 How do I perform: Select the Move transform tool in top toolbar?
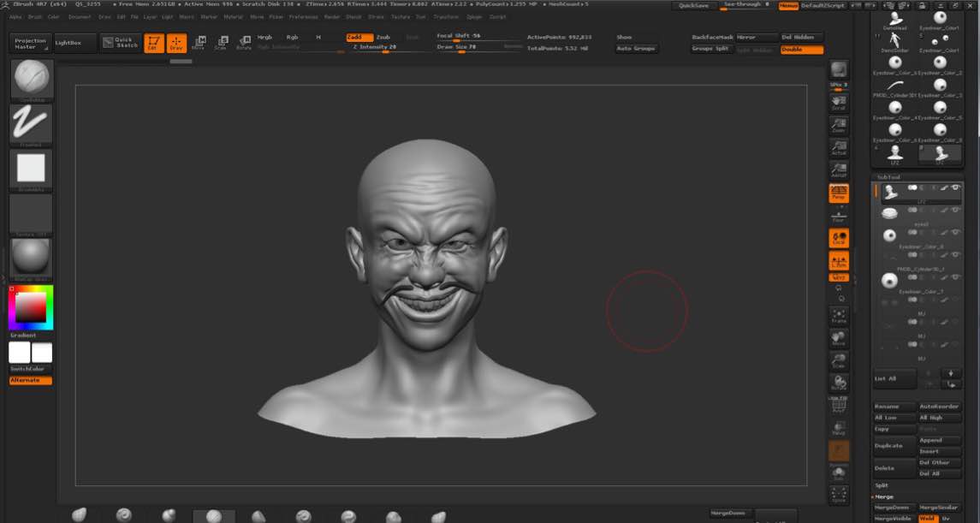[199, 43]
